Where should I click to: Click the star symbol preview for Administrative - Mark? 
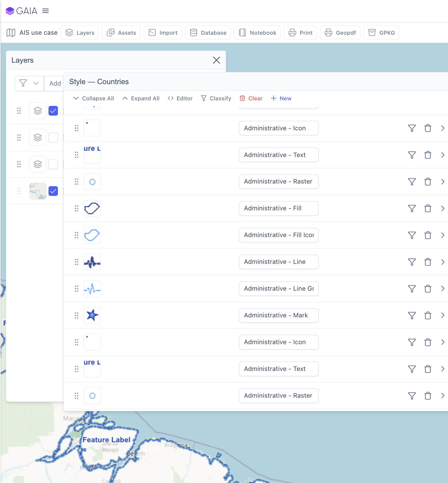(92, 315)
